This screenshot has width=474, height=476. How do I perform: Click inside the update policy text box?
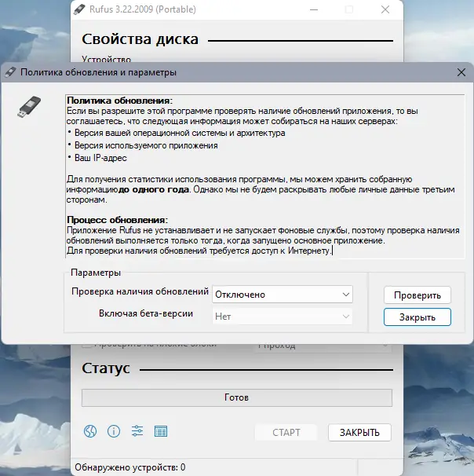coord(265,177)
